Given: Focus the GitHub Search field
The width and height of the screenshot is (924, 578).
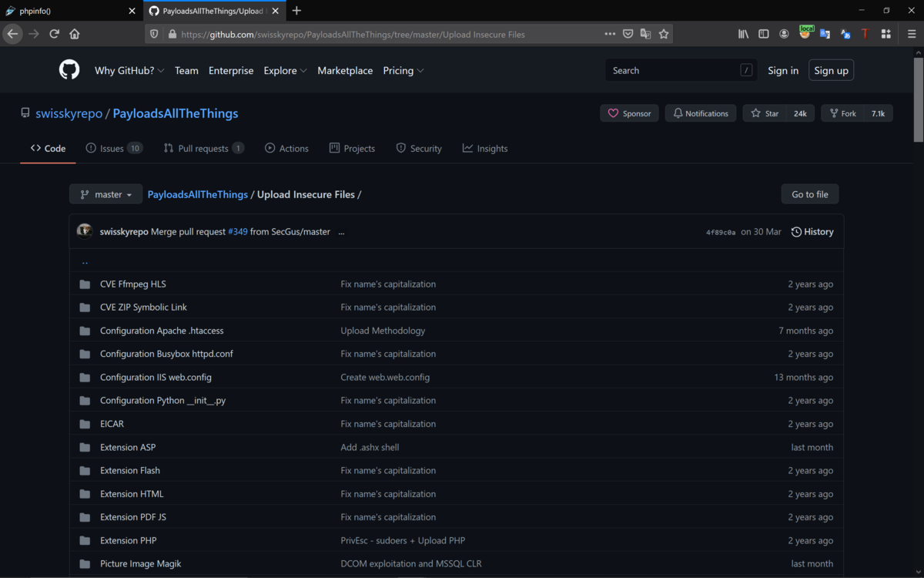Looking at the screenshot, I should [681, 70].
